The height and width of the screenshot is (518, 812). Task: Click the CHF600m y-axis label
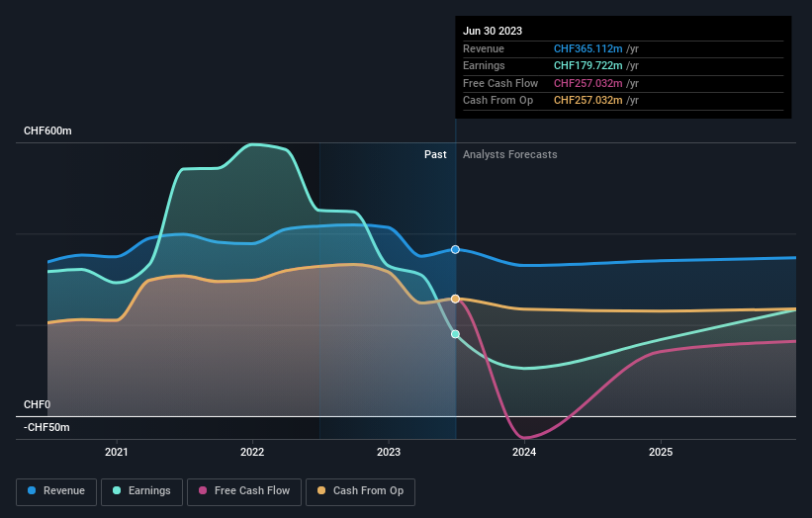[47, 130]
